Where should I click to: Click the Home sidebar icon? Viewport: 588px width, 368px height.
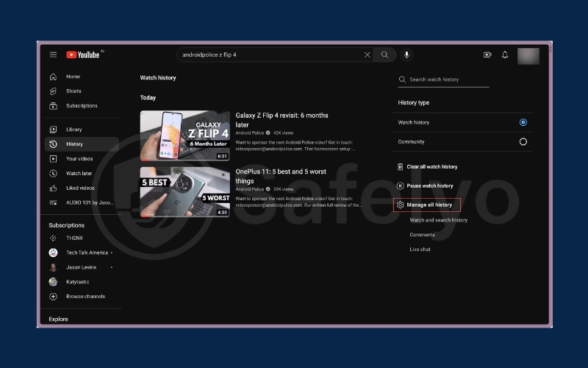(x=53, y=77)
